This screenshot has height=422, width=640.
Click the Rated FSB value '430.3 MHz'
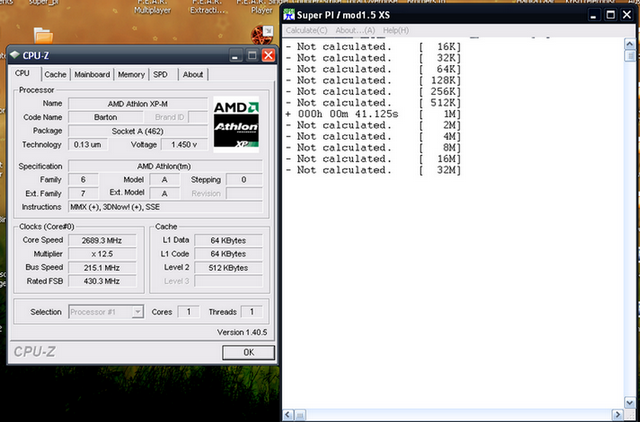(x=102, y=281)
